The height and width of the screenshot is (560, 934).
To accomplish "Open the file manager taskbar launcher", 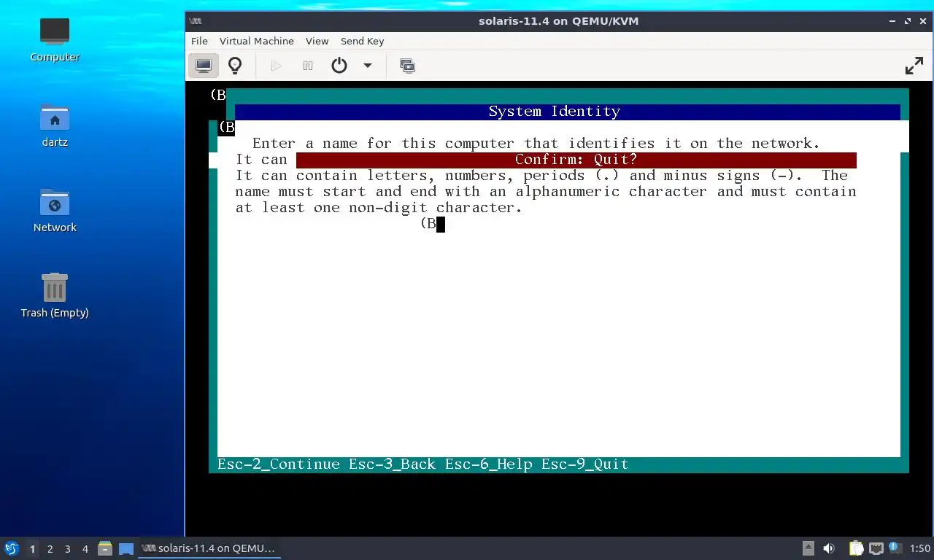I will pos(105,548).
